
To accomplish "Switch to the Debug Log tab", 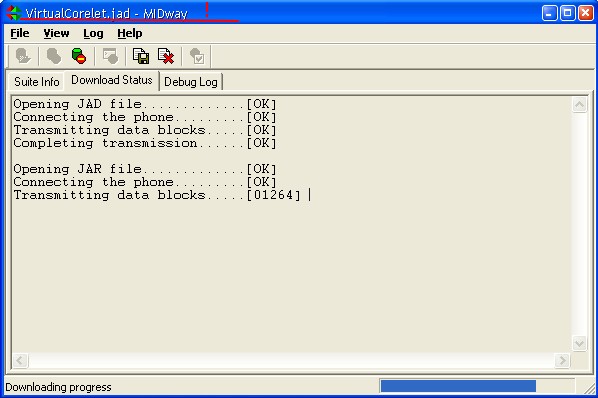I will pyautogui.click(x=191, y=82).
